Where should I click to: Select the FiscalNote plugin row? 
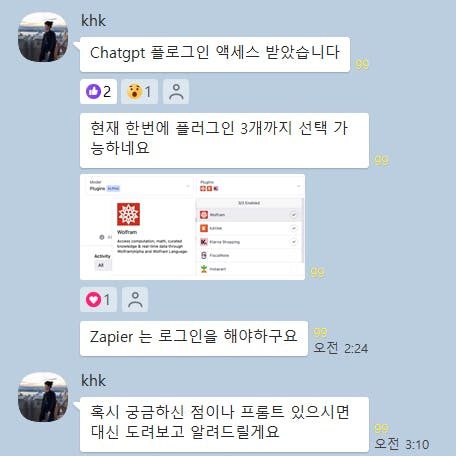pos(248,255)
